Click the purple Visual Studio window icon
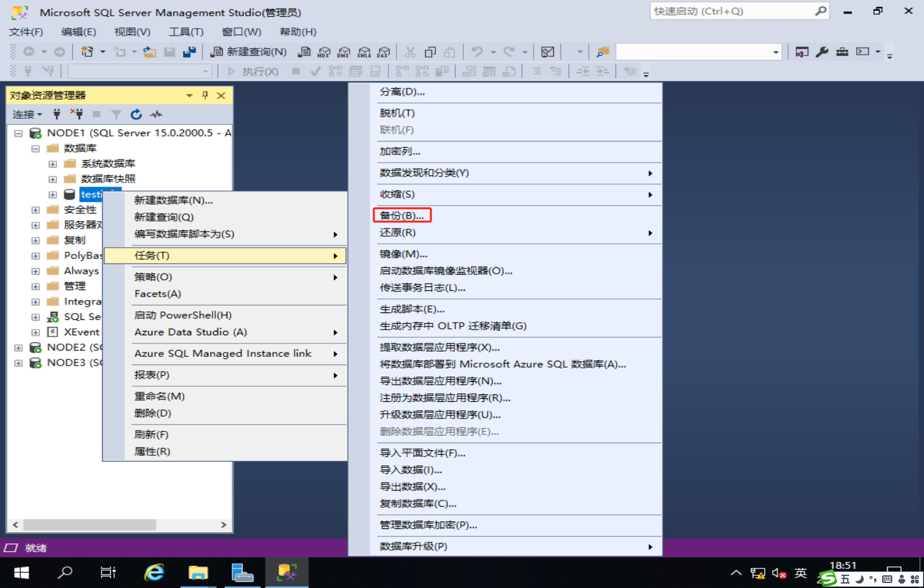This screenshot has width=924, height=588. coord(802,52)
